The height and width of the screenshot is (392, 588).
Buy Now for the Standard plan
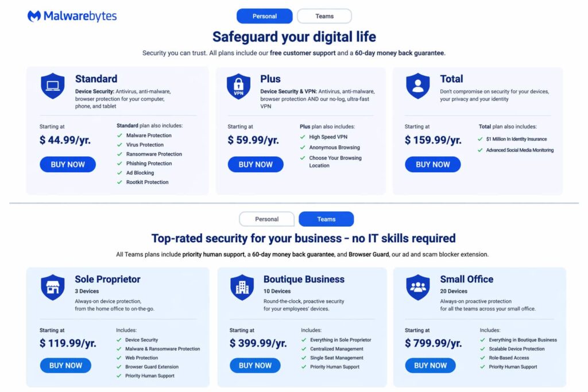68,164
